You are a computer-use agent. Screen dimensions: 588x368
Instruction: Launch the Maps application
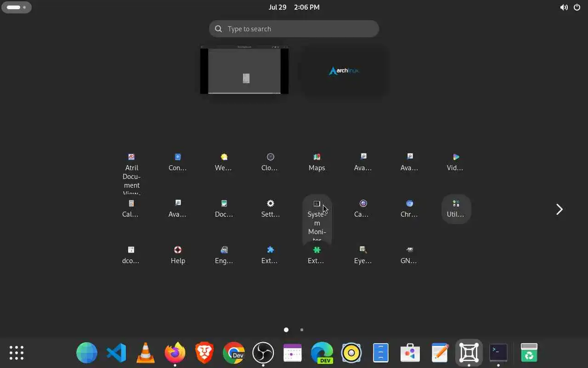pos(317,162)
